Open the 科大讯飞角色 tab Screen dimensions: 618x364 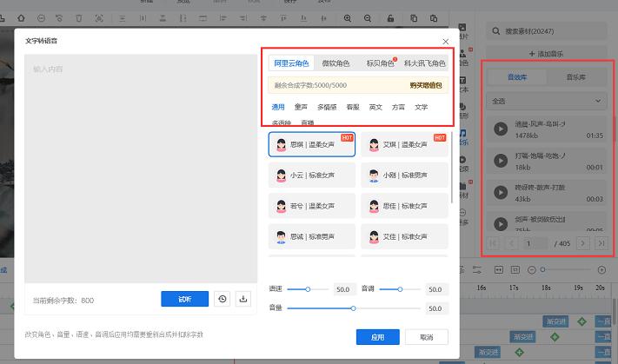[424, 63]
